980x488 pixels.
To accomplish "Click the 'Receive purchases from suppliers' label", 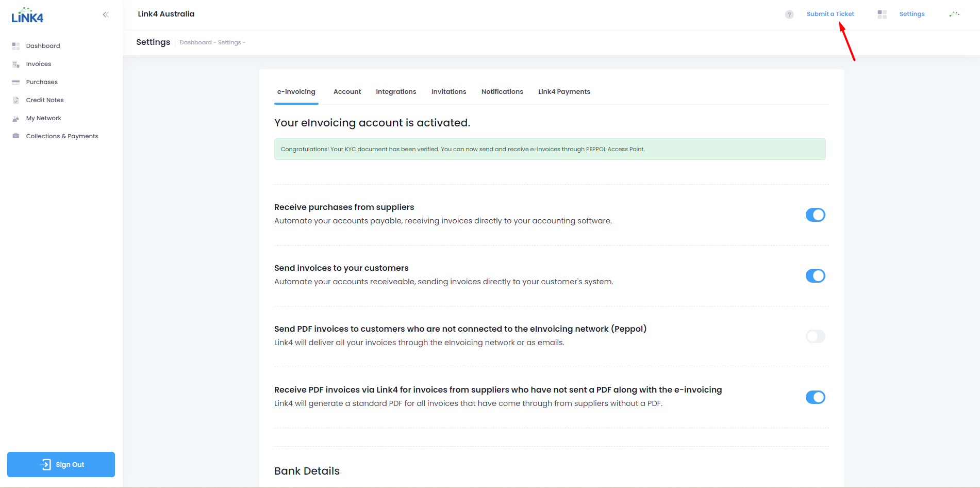I will 344,207.
